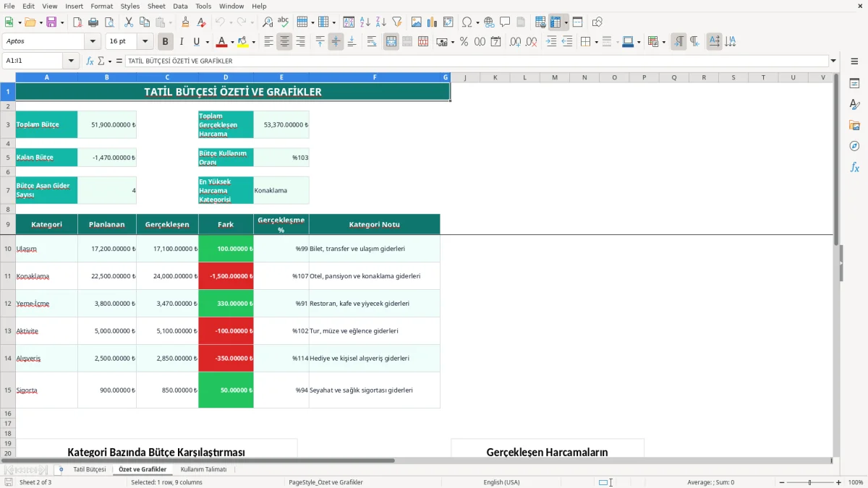Click the Save document icon

[x=51, y=22]
